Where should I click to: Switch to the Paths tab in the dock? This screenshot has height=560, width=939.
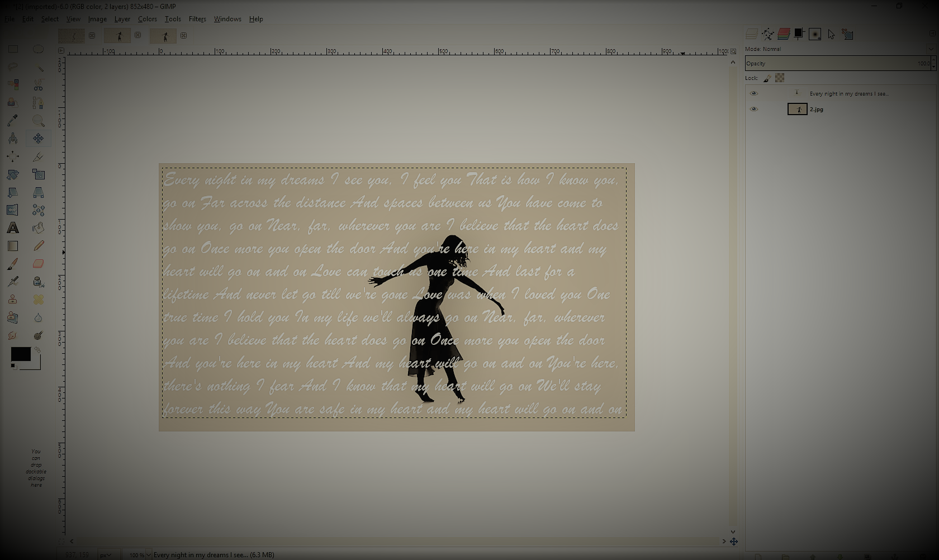click(768, 35)
